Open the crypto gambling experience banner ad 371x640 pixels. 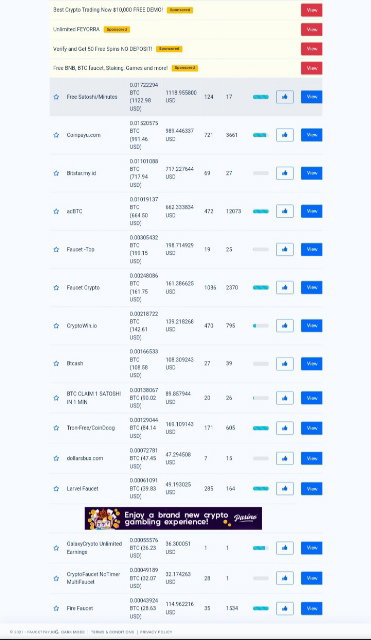coord(173,518)
